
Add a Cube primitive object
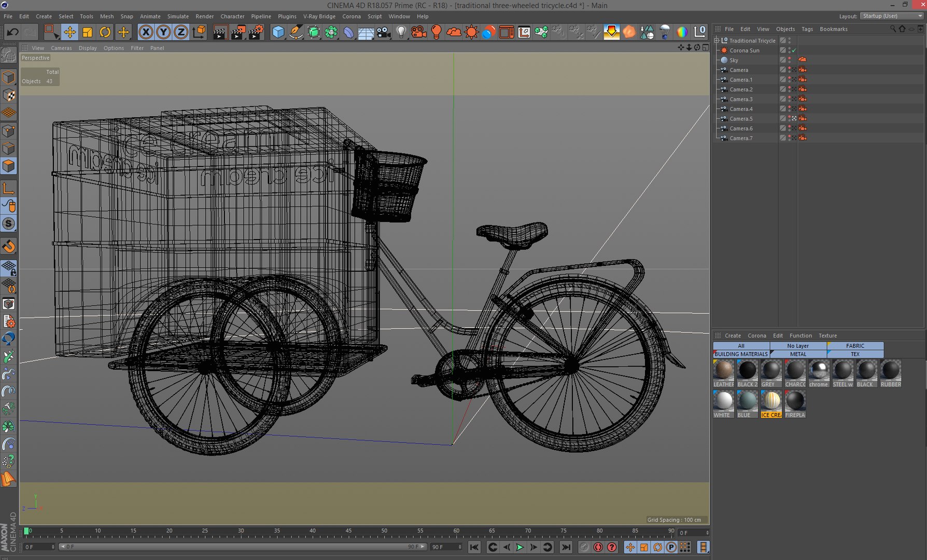(x=278, y=32)
